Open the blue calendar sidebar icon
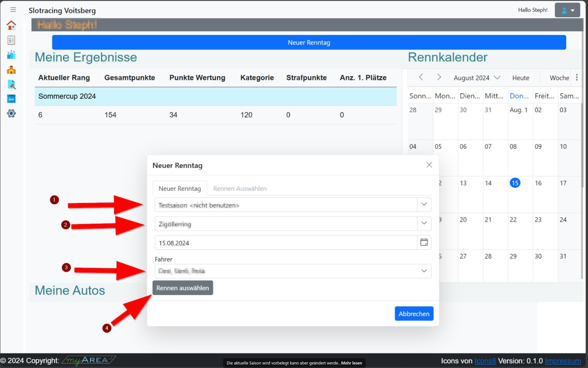The height and width of the screenshot is (368, 588). [11, 99]
